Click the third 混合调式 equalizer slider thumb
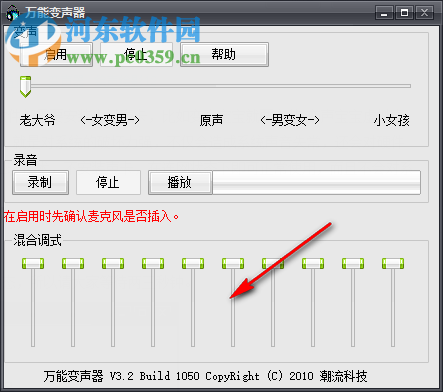 (113, 263)
